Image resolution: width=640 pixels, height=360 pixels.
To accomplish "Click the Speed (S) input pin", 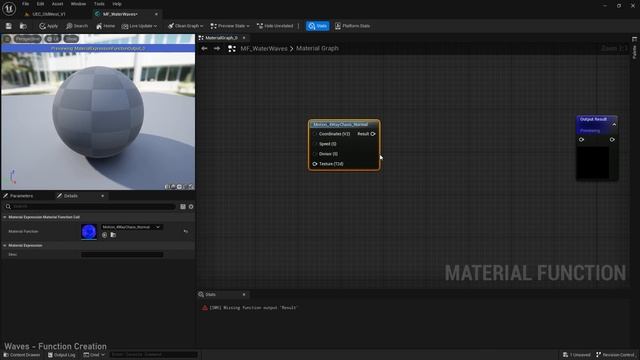I will click(315, 144).
